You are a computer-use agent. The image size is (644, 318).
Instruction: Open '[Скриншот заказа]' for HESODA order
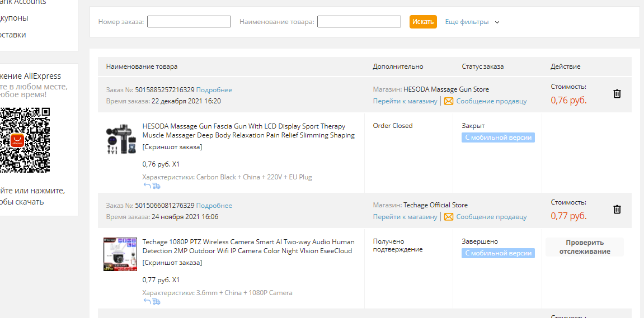[x=172, y=147]
